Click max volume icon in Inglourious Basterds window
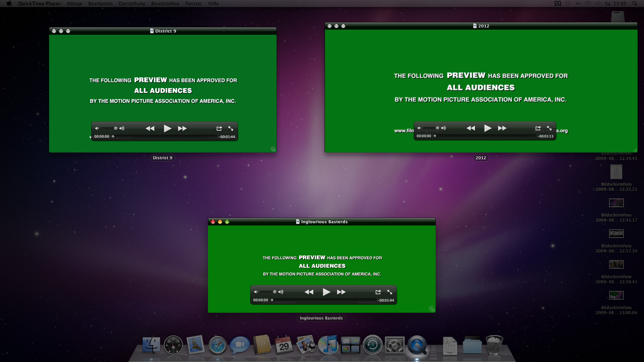This screenshot has height=362, width=644. click(x=281, y=292)
